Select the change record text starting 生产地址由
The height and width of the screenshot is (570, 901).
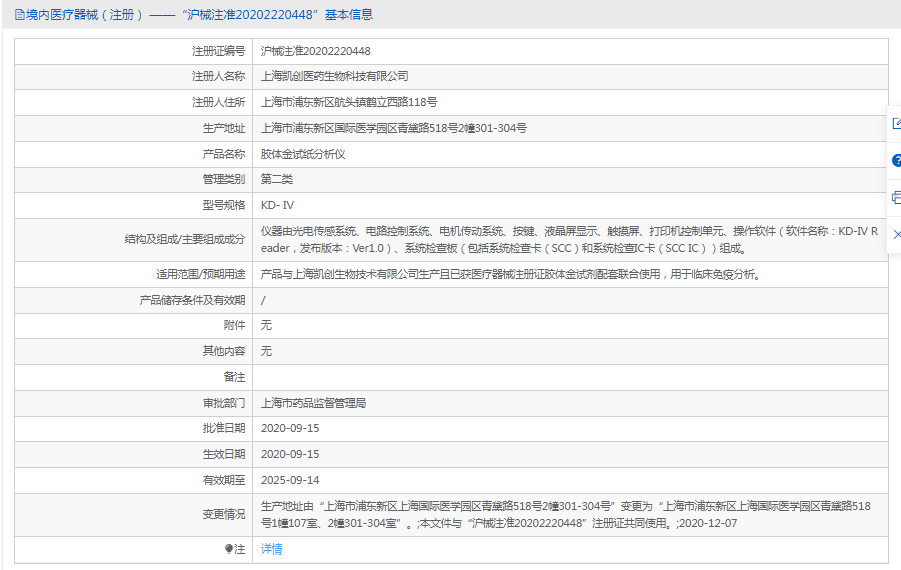pyautogui.click(x=565, y=514)
